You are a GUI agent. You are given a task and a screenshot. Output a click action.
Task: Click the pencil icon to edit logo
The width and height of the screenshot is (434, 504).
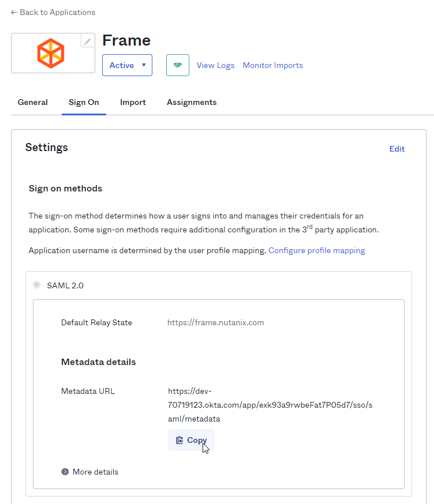coord(88,41)
